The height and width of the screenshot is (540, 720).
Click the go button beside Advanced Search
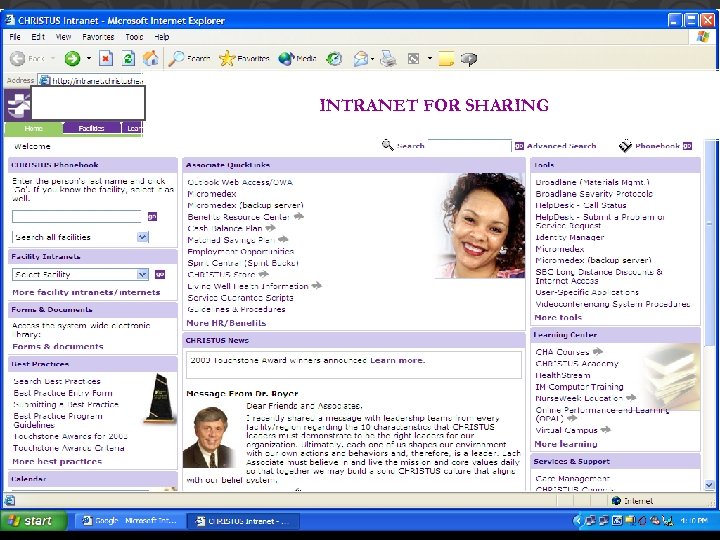point(519,146)
